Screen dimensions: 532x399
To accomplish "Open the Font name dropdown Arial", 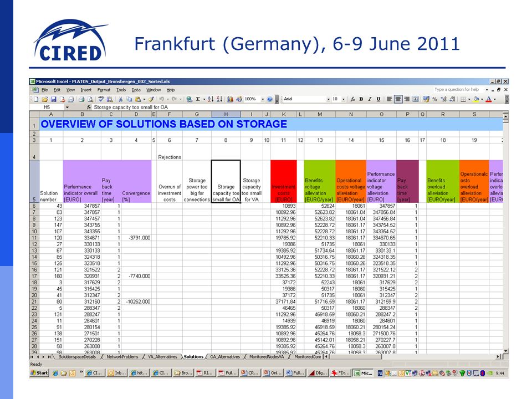I will pos(328,99).
